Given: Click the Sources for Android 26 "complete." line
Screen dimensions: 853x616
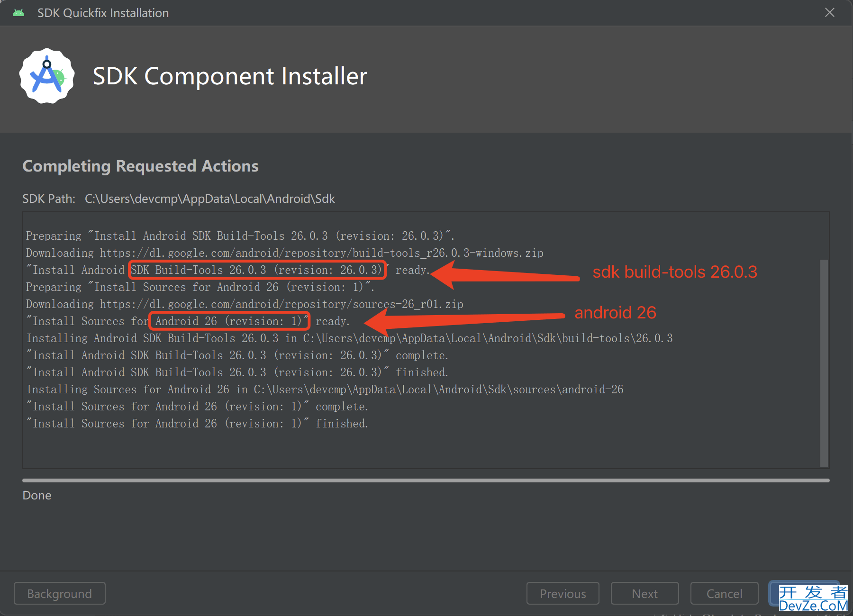Looking at the screenshot, I should pos(197,407).
